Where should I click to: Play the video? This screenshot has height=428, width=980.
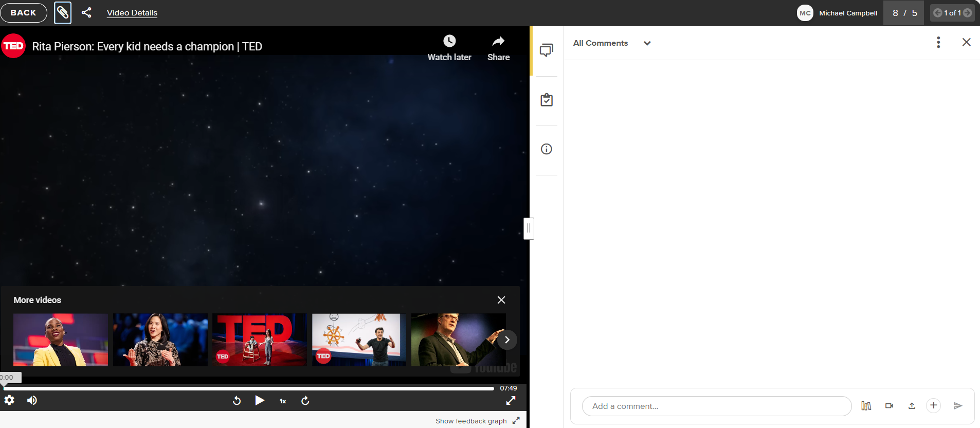(260, 400)
